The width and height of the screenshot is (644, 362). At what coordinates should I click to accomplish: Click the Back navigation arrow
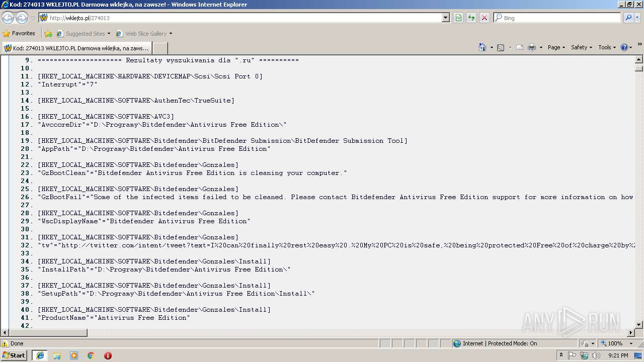click(x=8, y=18)
